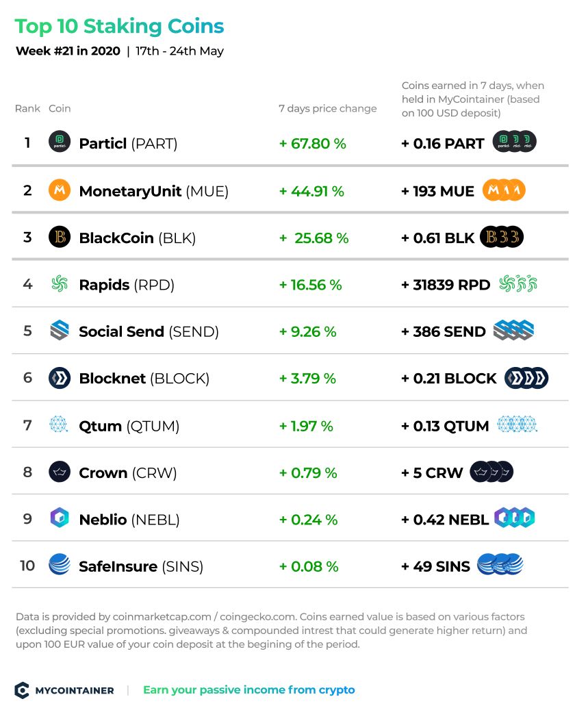Click the Crown coin icon
The image size is (588, 723).
pos(60,472)
